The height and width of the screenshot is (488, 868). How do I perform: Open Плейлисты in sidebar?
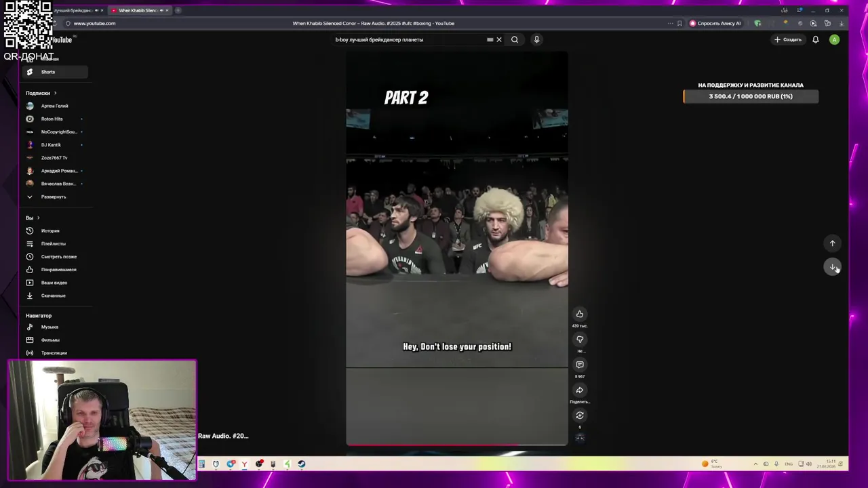coord(54,243)
